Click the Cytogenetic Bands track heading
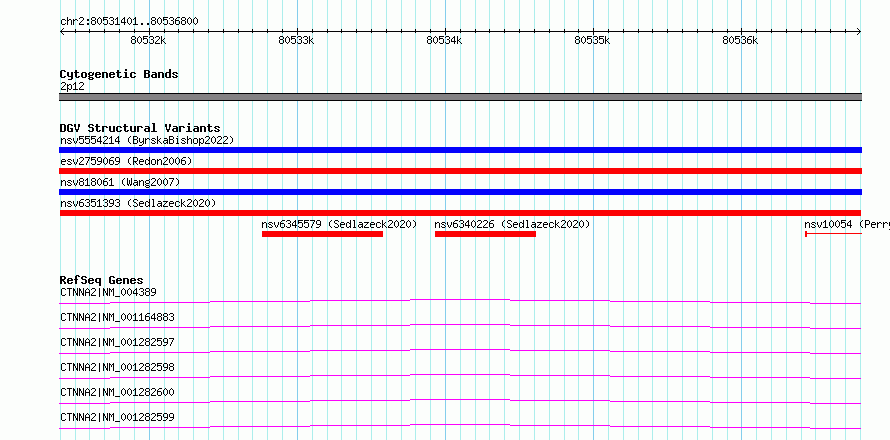 point(119,74)
